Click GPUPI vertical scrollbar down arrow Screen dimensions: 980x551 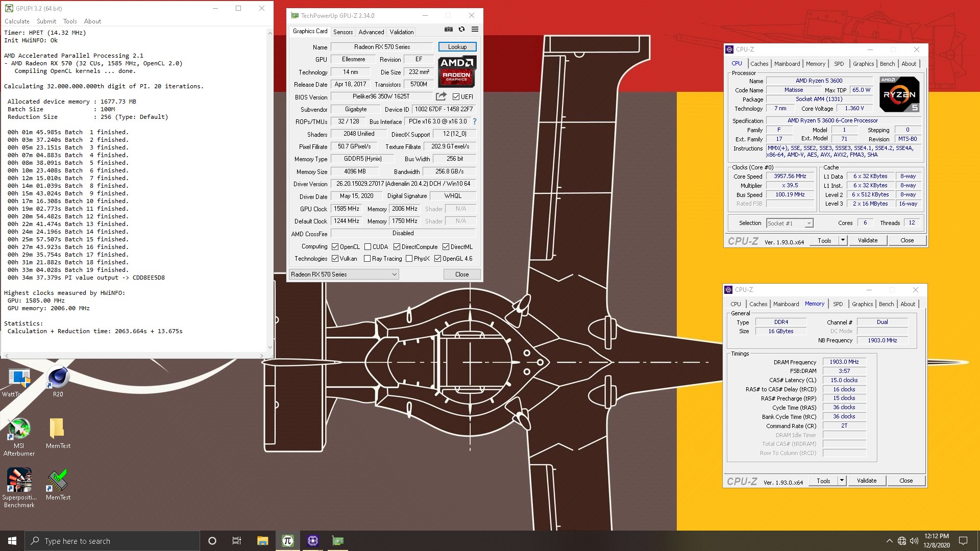(270, 347)
